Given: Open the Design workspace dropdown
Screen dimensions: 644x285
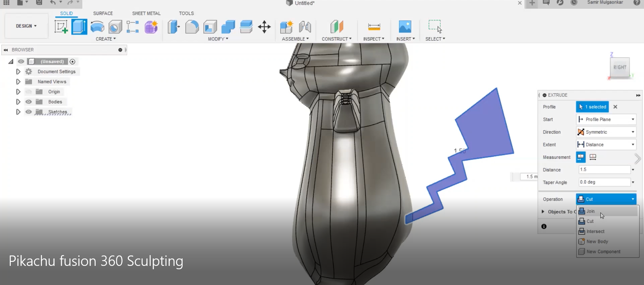Looking at the screenshot, I should (x=26, y=26).
